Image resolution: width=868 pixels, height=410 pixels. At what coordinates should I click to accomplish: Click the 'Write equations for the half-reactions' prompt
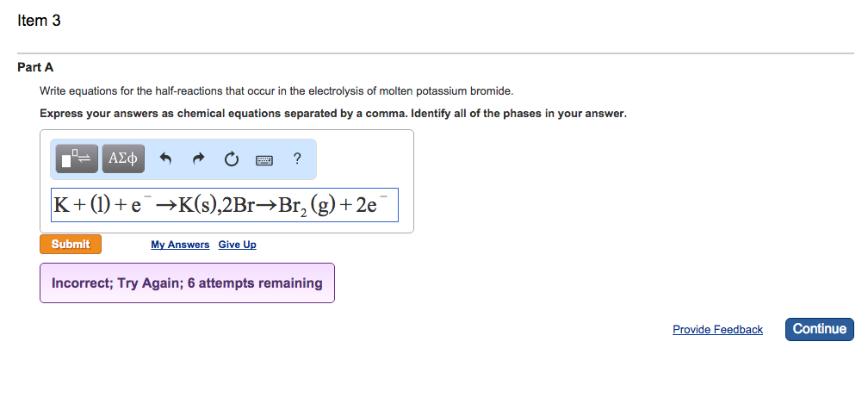click(276, 90)
